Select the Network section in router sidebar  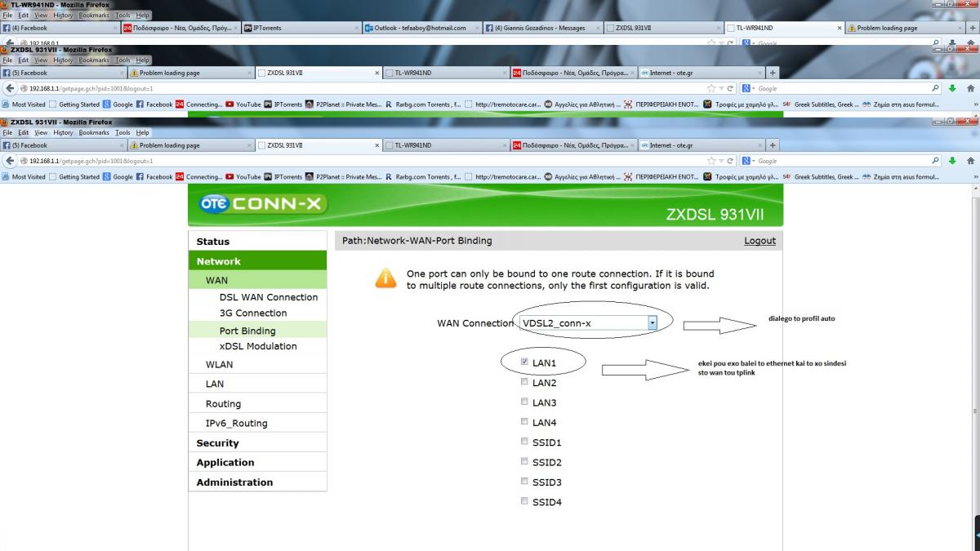tap(257, 261)
